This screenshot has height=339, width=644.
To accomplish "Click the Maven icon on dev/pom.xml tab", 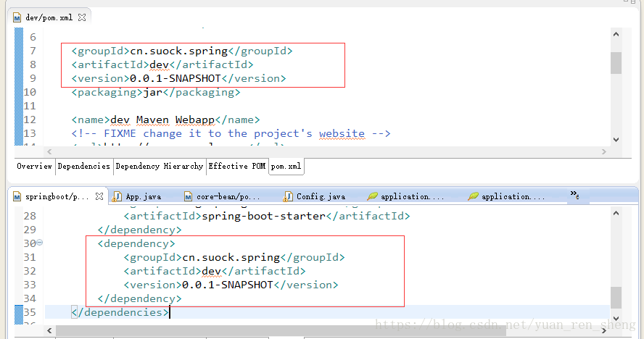I will click(17, 17).
